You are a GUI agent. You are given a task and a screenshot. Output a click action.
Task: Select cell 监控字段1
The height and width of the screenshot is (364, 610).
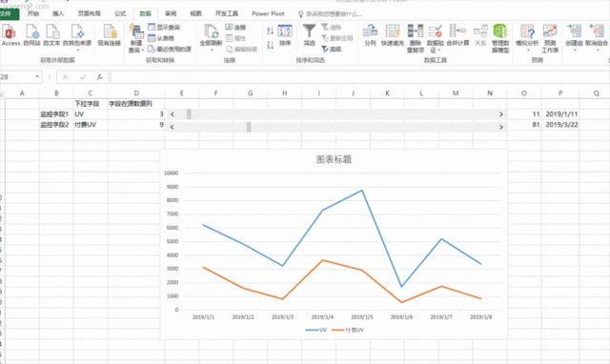[56, 114]
